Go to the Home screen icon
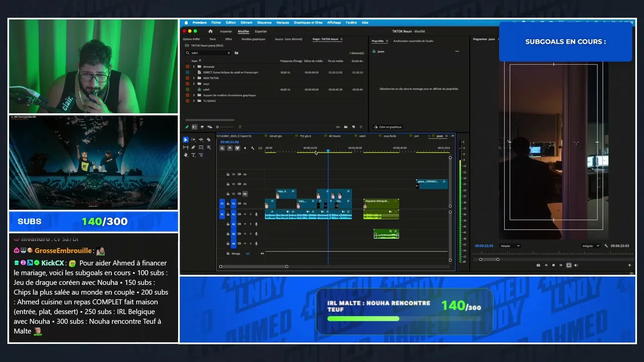 click(210, 31)
